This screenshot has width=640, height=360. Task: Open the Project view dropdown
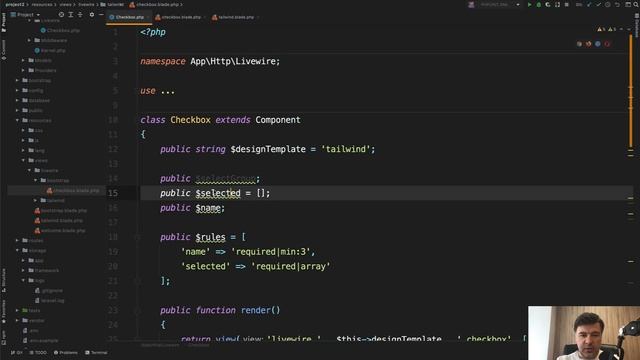tap(25, 15)
